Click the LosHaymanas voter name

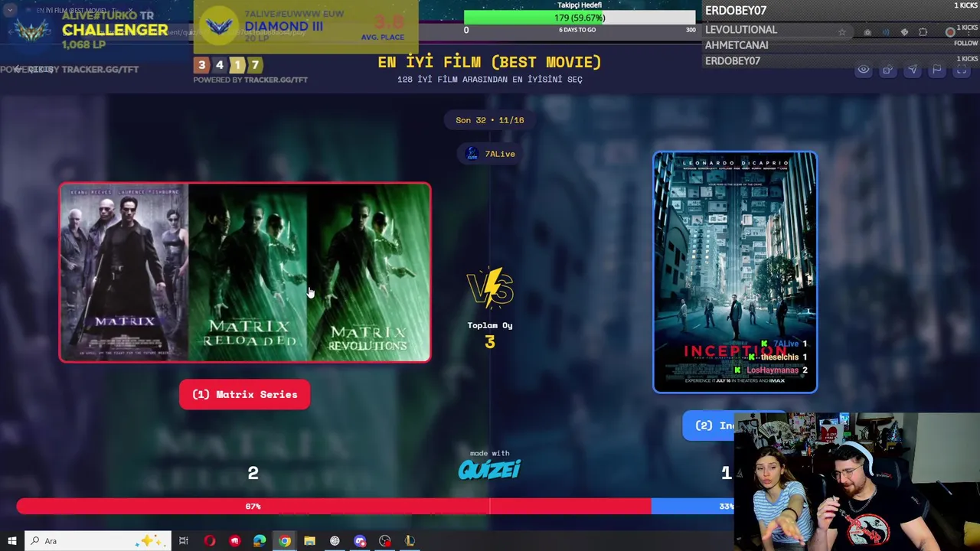[x=773, y=370]
